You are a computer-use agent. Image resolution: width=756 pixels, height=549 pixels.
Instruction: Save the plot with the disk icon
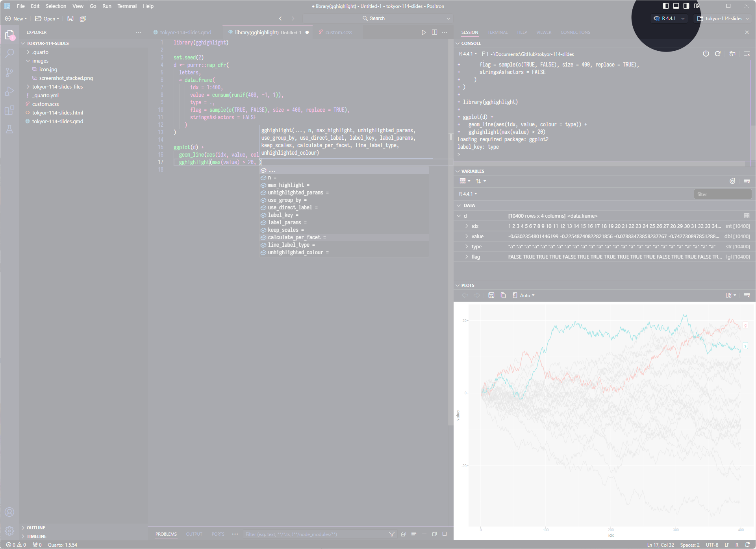click(491, 295)
